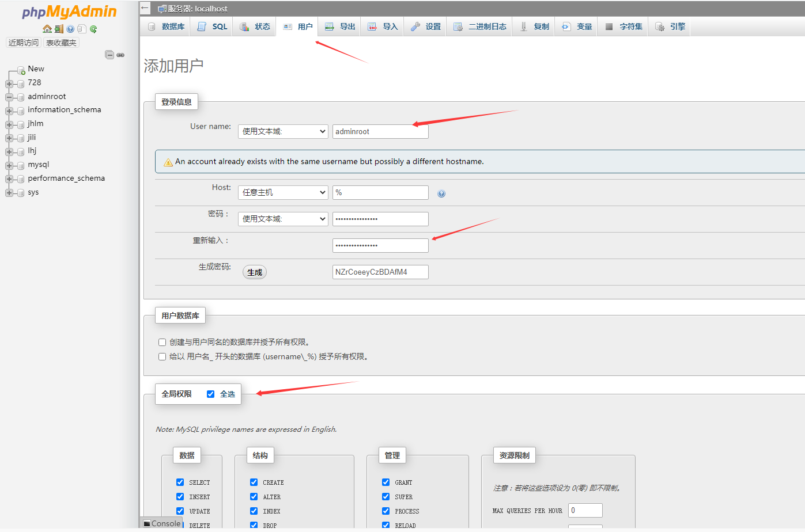Click the document pages icon in sidebar

[x=81, y=29]
